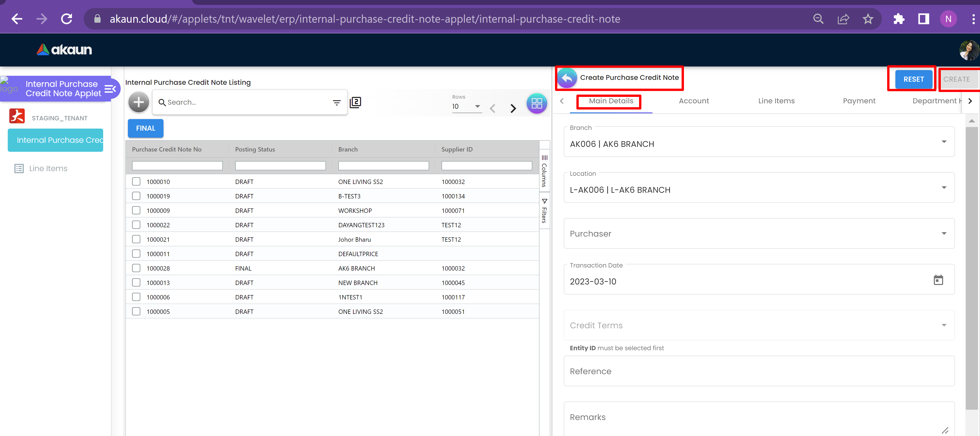This screenshot has height=436, width=980.
Task: Tick the checkbox for note 1000010
Action: coord(136,182)
